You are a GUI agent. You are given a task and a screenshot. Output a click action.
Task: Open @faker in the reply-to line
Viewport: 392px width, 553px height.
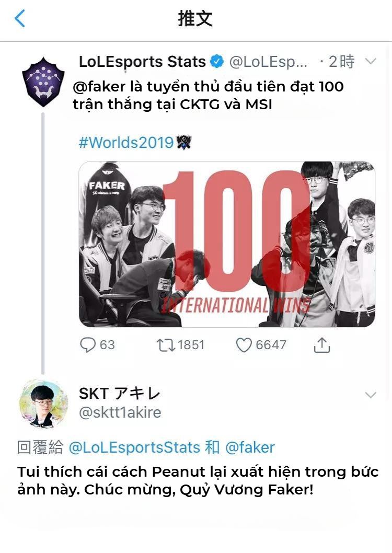pyautogui.click(x=250, y=447)
